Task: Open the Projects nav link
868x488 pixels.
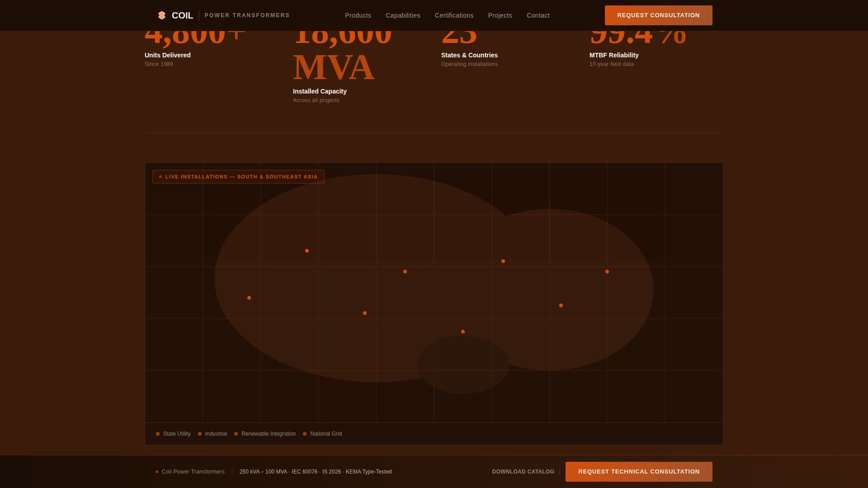Action: pyautogui.click(x=500, y=15)
